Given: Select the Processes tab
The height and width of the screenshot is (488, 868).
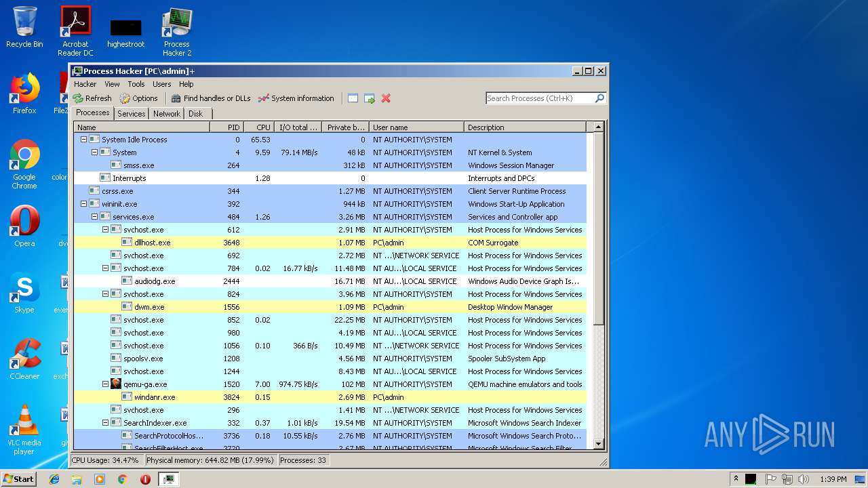Looking at the screenshot, I should 93,113.
